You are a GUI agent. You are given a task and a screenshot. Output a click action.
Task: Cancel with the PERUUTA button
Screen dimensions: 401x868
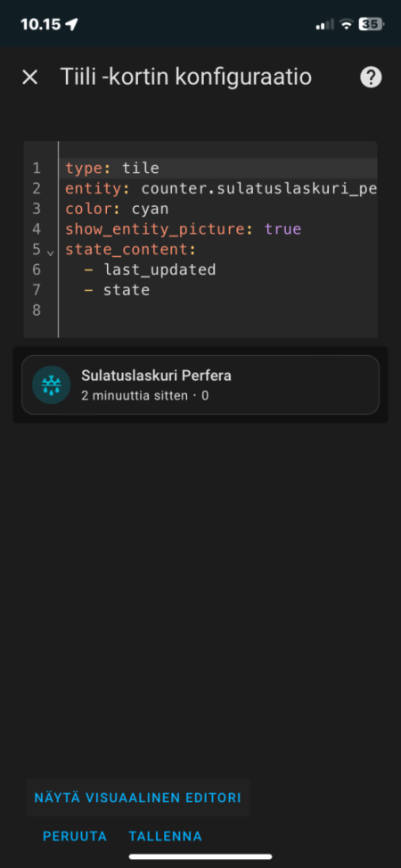(x=75, y=836)
